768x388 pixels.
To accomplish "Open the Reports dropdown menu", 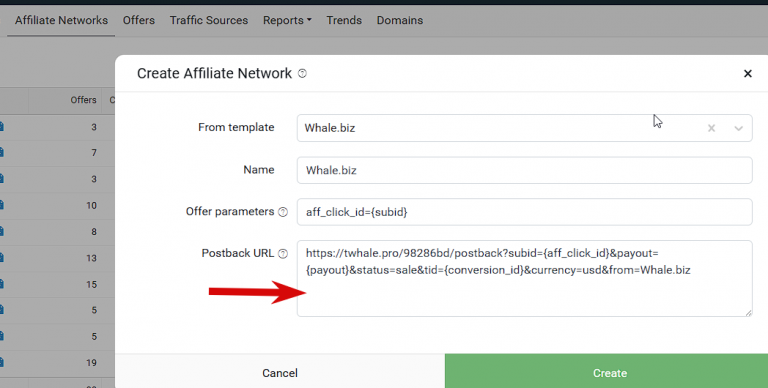I will [x=287, y=21].
